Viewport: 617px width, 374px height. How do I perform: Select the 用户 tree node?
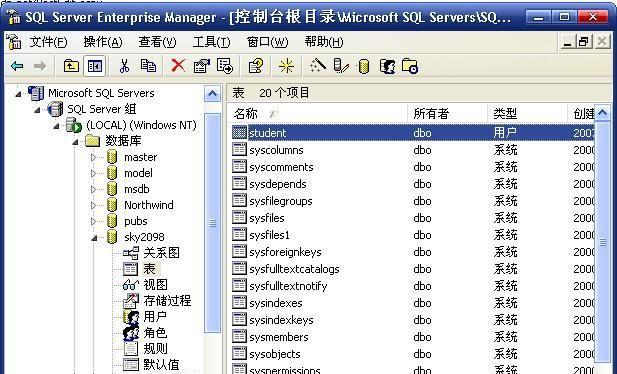155,317
